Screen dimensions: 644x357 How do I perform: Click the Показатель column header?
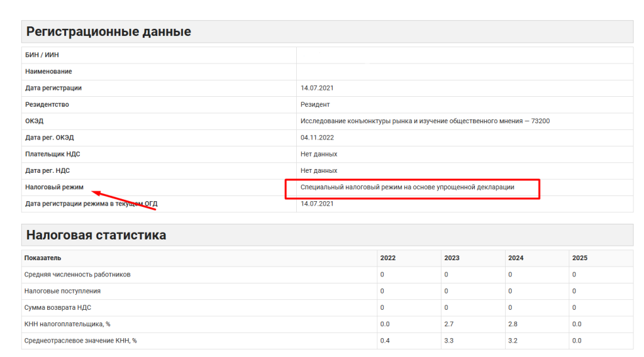[x=43, y=258]
